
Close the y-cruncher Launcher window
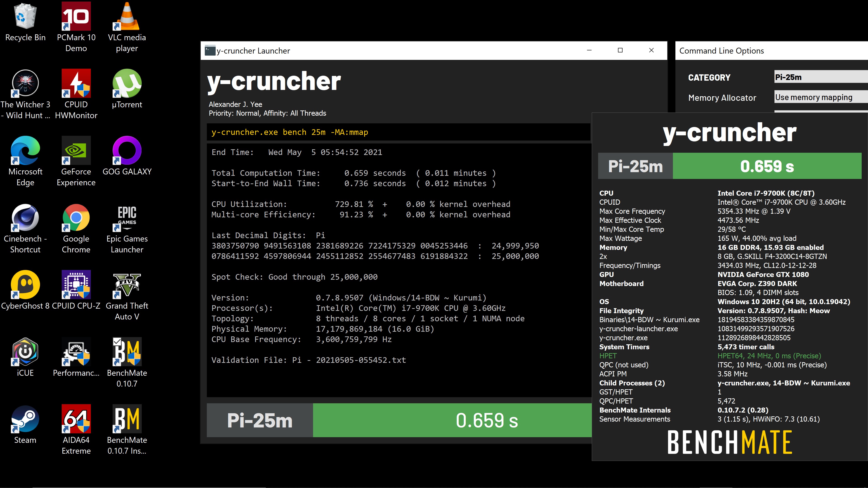click(x=651, y=50)
